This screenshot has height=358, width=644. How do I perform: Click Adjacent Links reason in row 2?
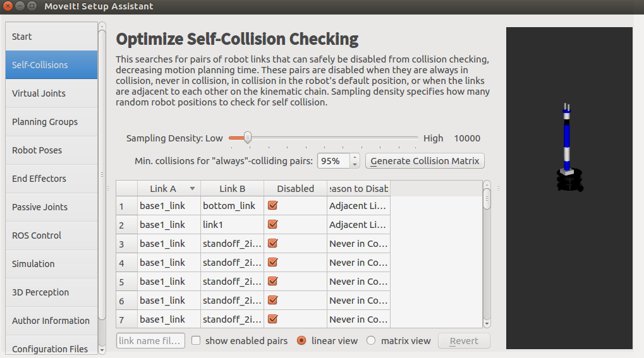tap(358, 225)
